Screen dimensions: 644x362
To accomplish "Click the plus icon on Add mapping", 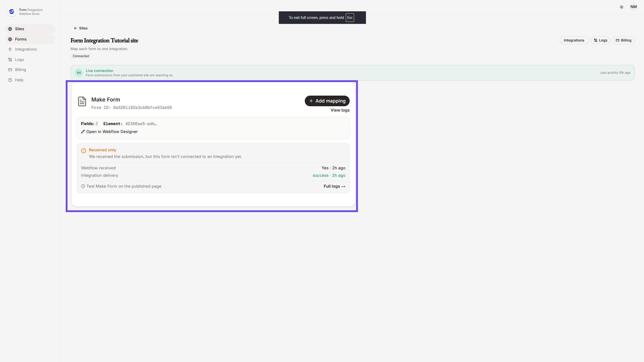I will tap(311, 101).
